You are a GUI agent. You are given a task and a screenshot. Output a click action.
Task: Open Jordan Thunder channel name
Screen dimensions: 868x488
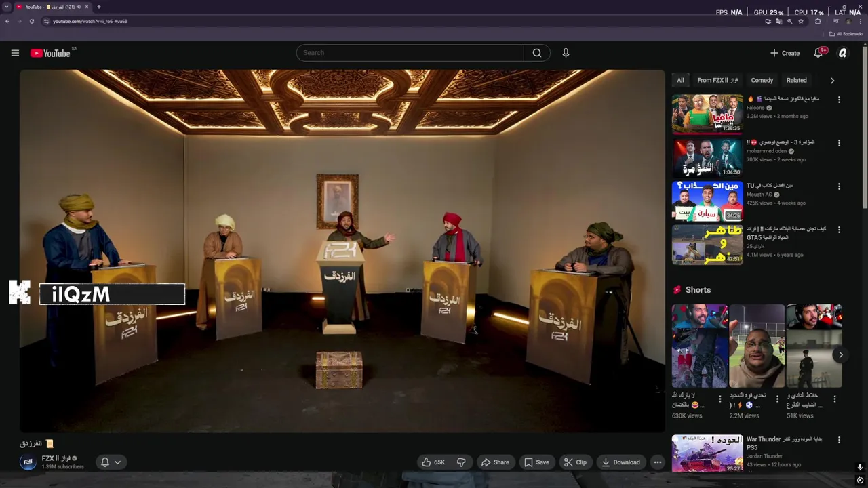[x=766, y=456]
